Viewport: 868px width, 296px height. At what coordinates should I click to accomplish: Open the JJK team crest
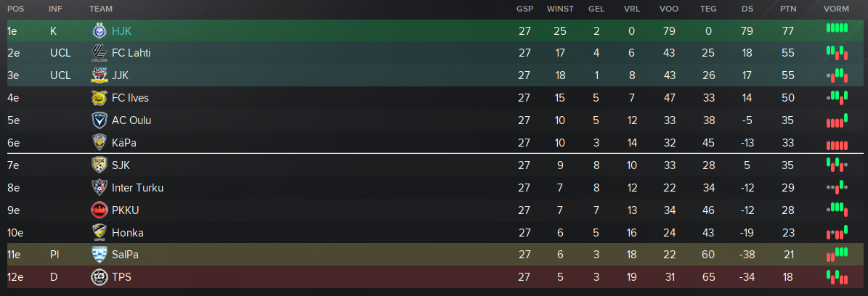tap(99, 75)
